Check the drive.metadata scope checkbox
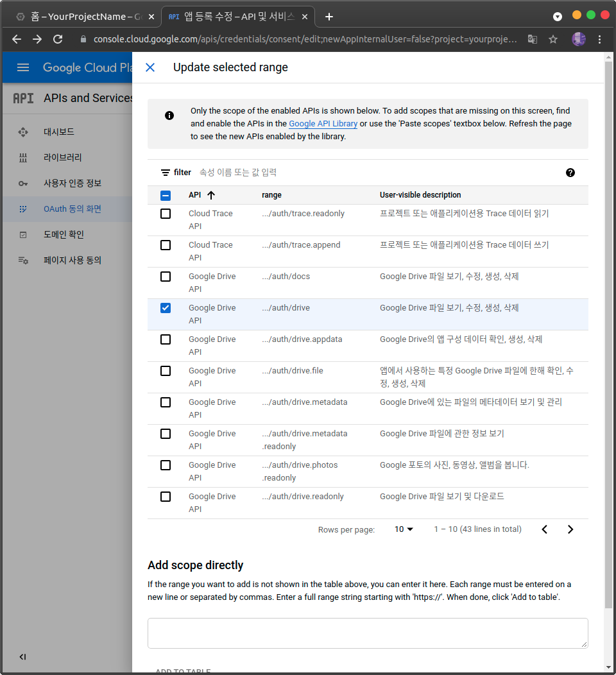The height and width of the screenshot is (675, 616). [166, 402]
